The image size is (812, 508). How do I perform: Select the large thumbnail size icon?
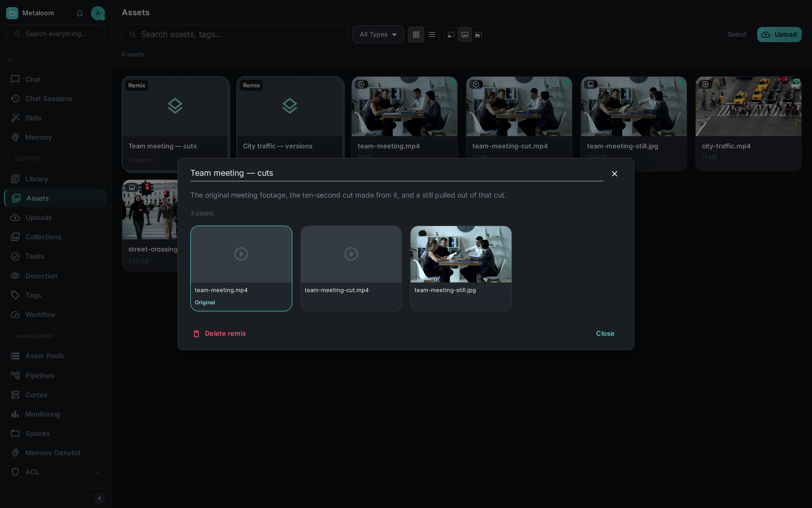point(479,35)
